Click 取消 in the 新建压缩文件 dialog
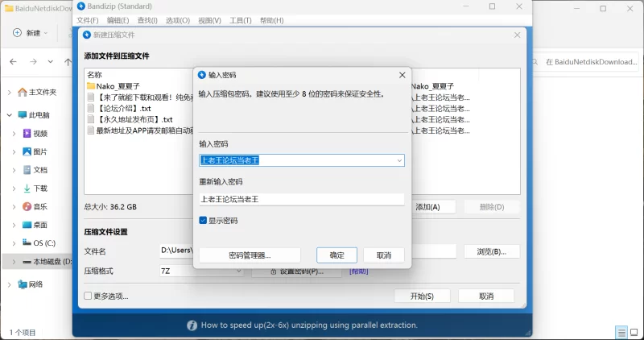 [486, 296]
